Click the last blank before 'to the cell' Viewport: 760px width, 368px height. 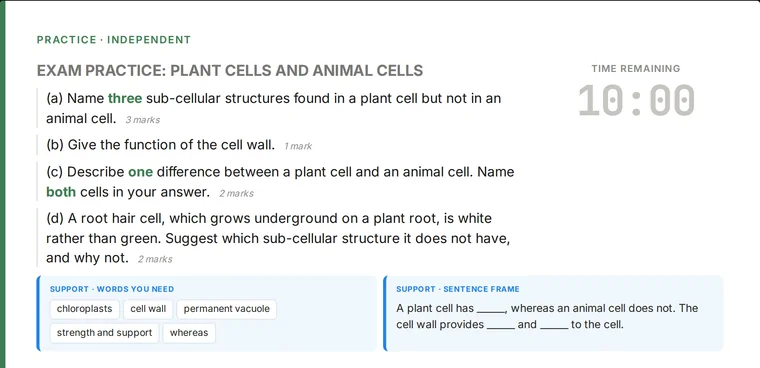(554, 327)
